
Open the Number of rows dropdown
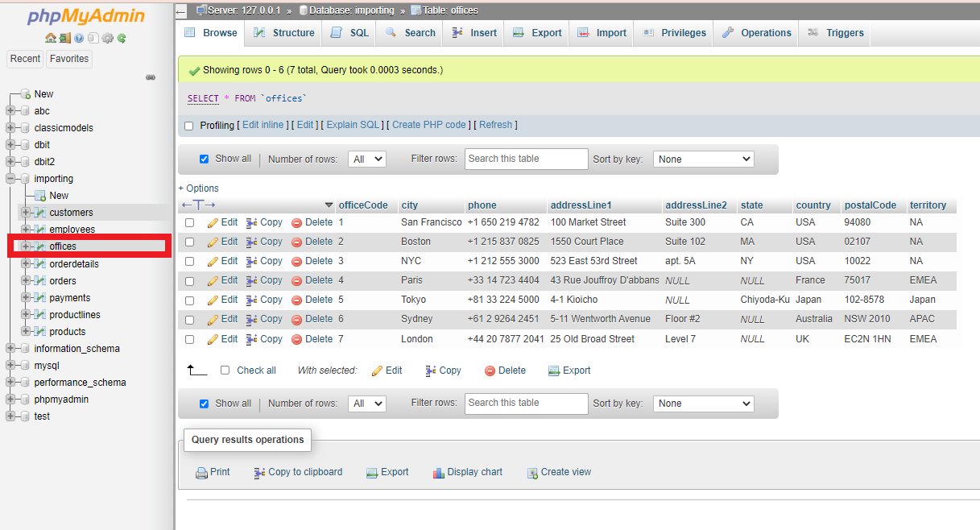tap(366, 159)
